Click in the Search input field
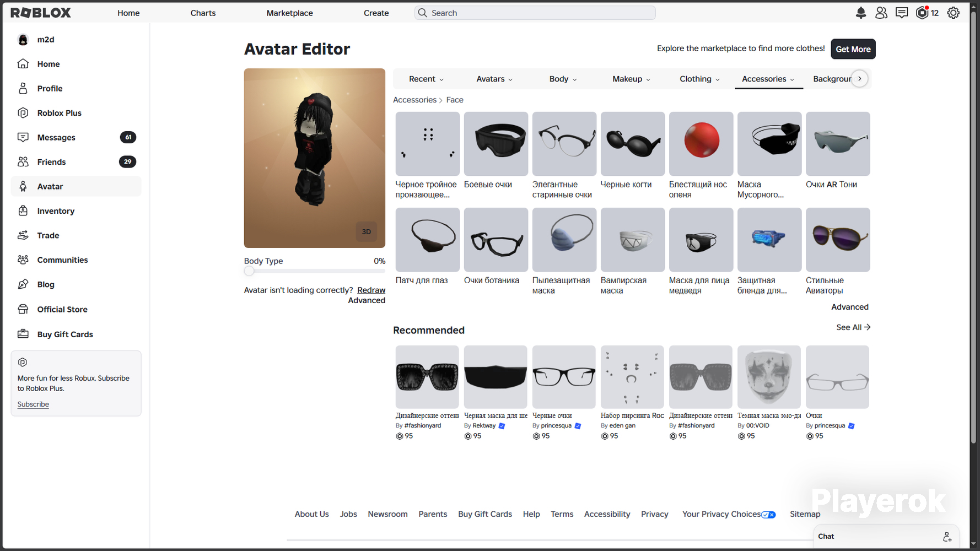 click(x=535, y=13)
